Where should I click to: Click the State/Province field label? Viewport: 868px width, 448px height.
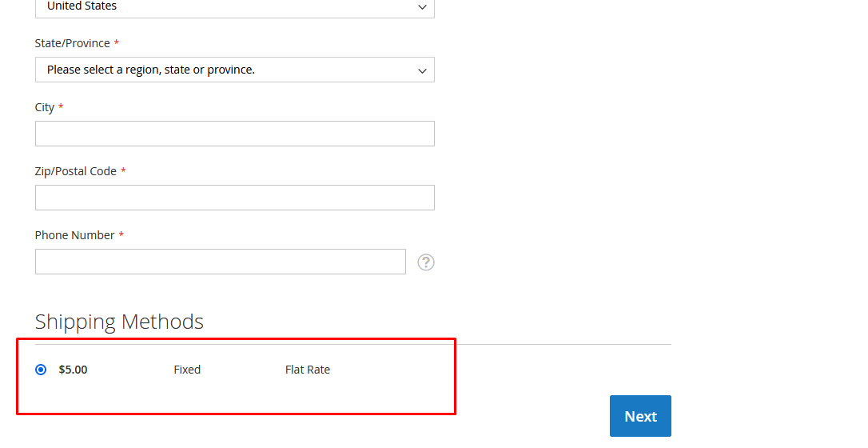(x=72, y=43)
